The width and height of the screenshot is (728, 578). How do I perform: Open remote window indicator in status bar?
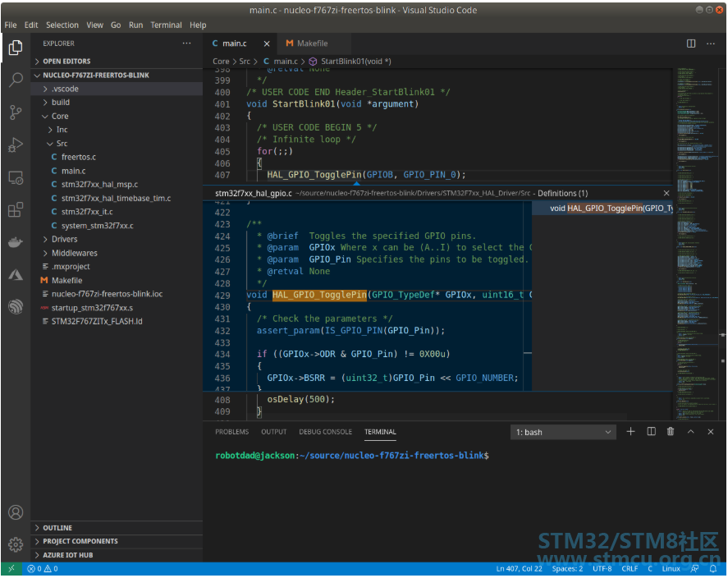11,569
